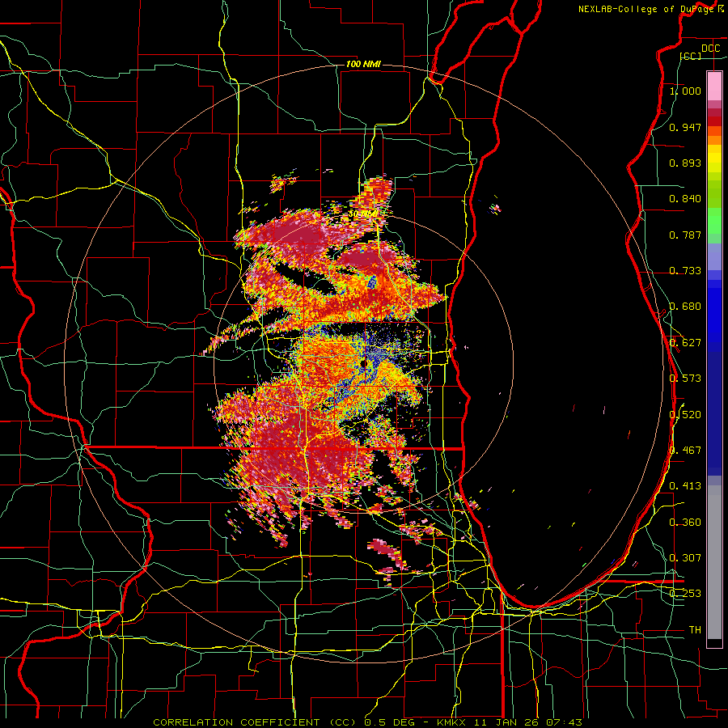Pick the bright green band in the color bar
Viewport: 728px width, 728px height.
coord(714,221)
